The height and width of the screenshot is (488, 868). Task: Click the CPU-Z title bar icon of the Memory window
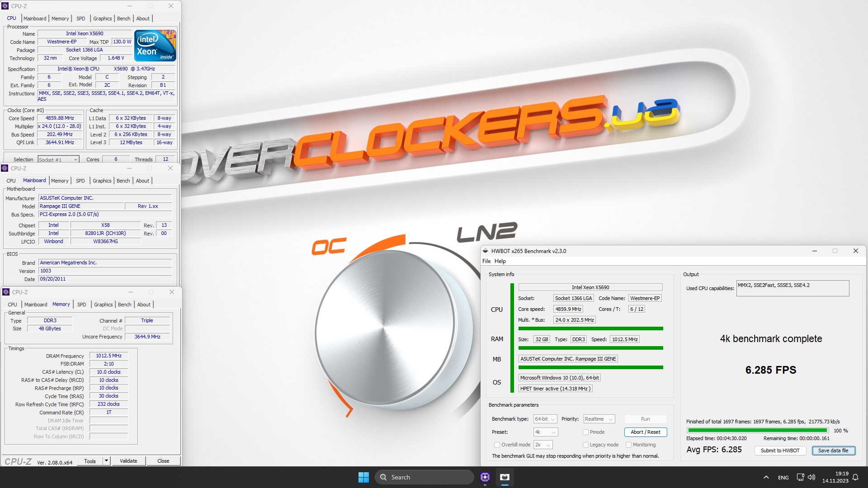pos(5,292)
